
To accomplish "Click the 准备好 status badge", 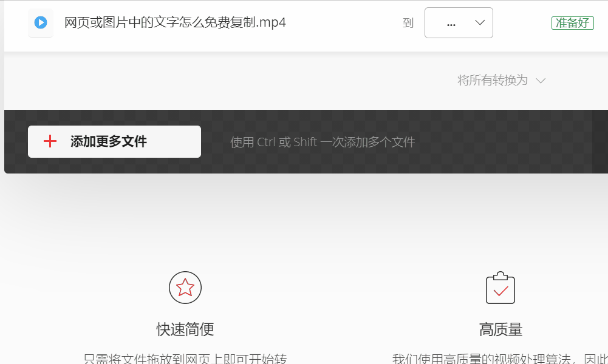I will (x=573, y=23).
